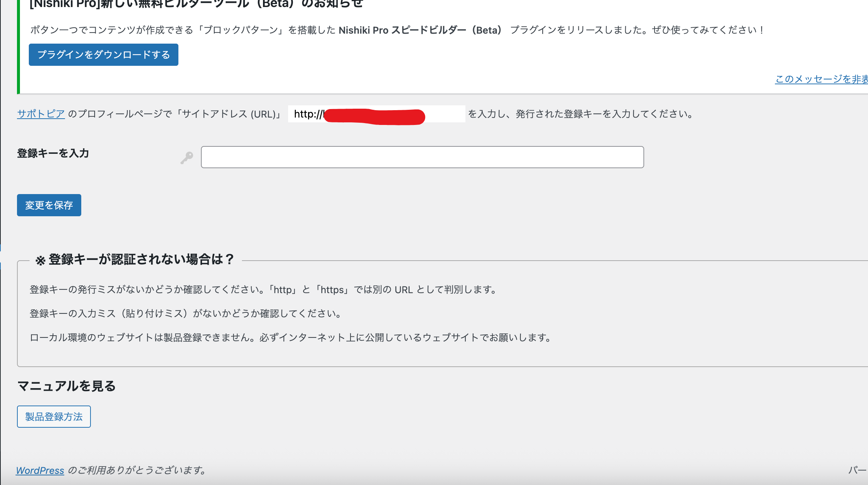
Task: Open the サポトピア link
Action: point(41,114)
